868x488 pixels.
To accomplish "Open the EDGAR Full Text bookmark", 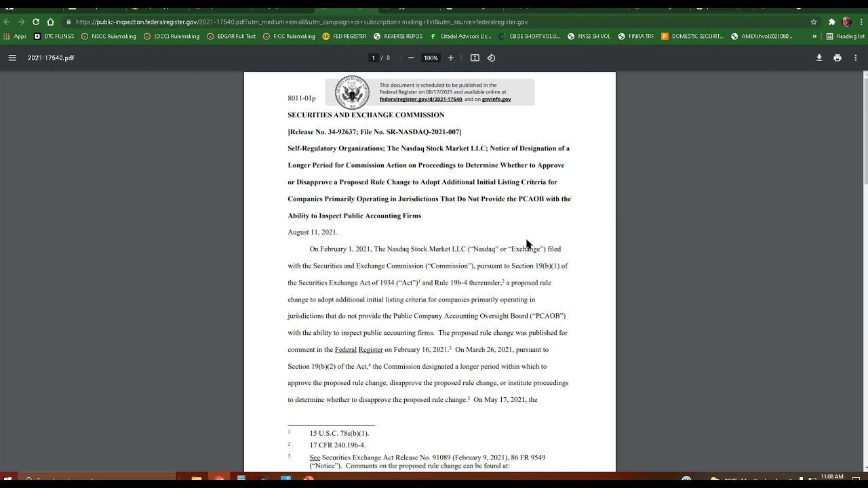I will [231, 37].
